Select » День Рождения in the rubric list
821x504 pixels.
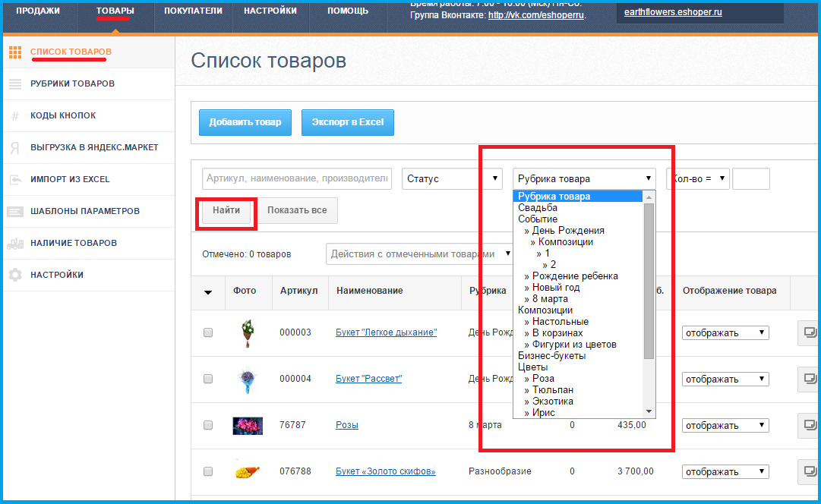point(564,231)
